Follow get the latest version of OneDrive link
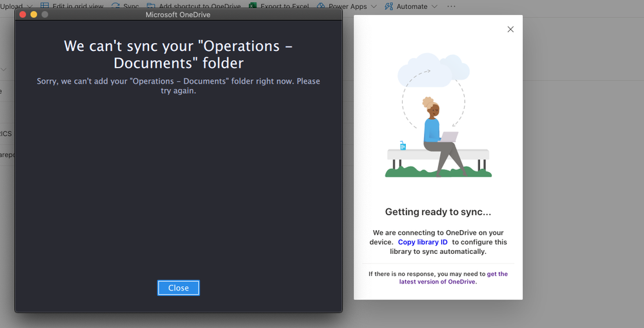This screenshot has width=644, height=328. coord(453,278)
